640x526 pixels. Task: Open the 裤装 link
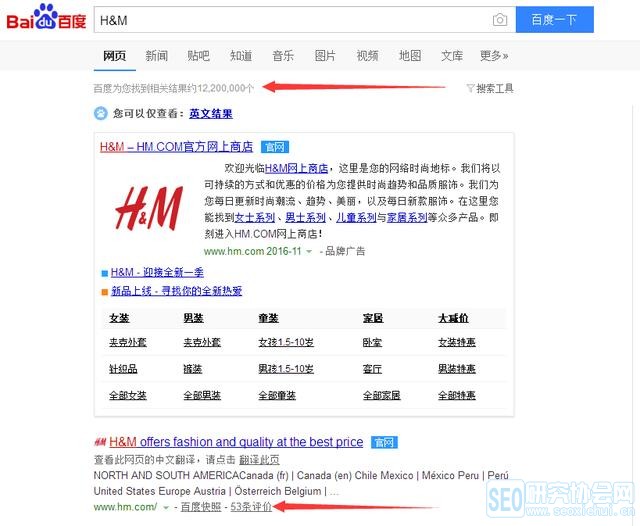point(193,369)
